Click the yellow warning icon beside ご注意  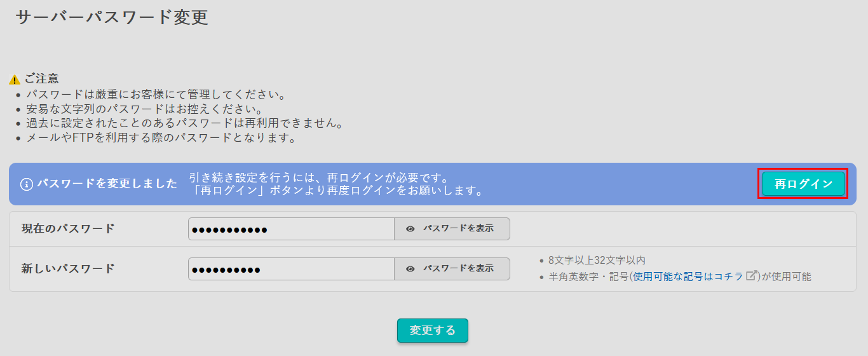click(x=15, y=79)
